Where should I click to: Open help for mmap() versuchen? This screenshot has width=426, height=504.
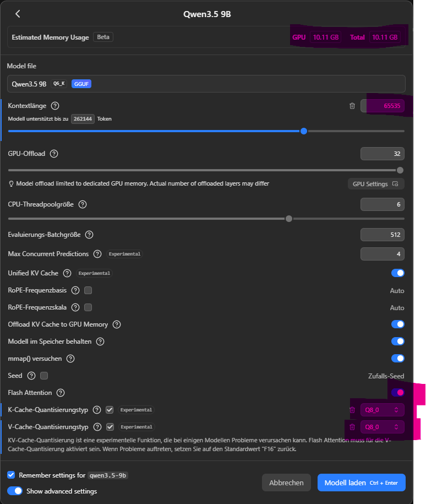70,359
